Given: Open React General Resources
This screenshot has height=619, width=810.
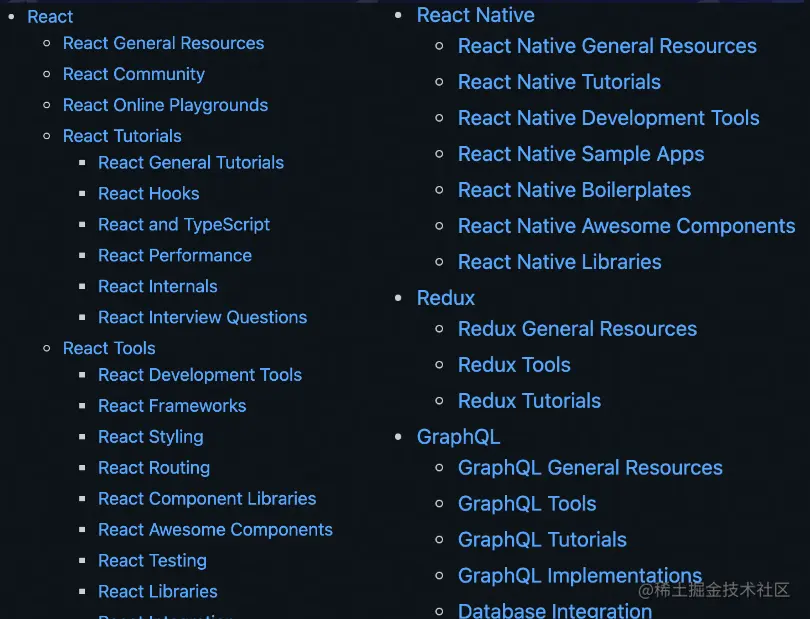Looking at the screenshot, I should (x=163, y=43).
